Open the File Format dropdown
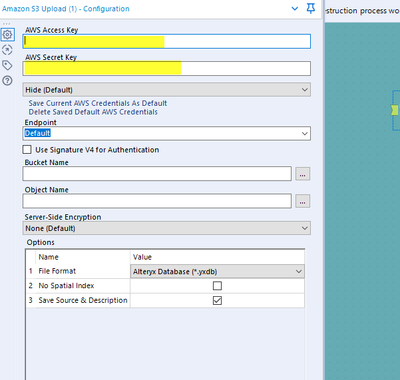400x380 pixels. click(x=217, y=271)
